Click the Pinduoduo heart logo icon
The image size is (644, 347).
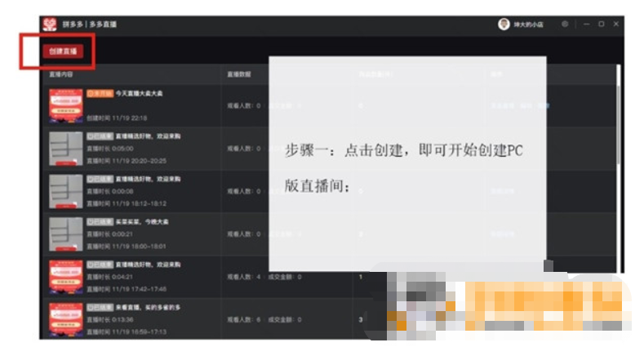coord(50,24)
